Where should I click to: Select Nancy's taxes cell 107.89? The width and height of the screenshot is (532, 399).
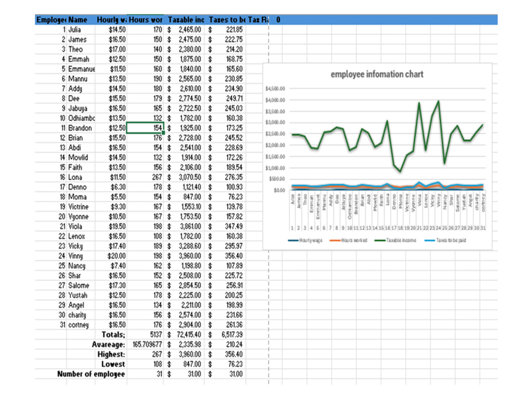tap(225, 265)
